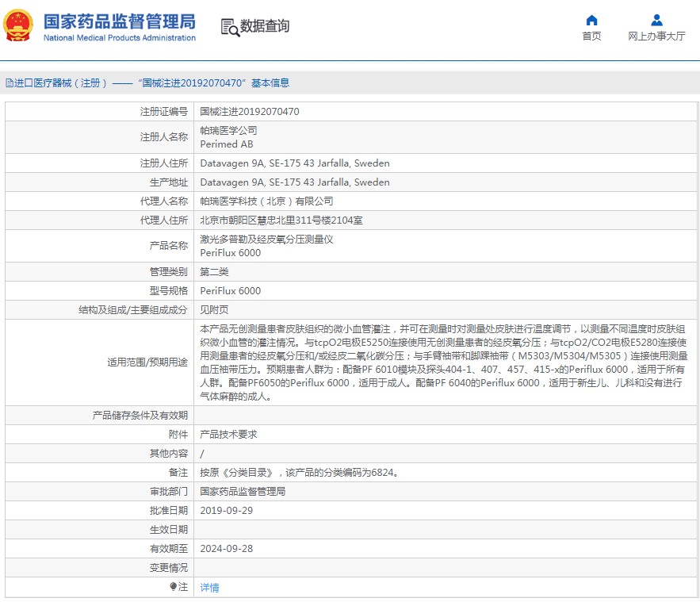Click the 适用范围/预期用途 label
The height and width of the screenshot is (602, 700).
147,362
